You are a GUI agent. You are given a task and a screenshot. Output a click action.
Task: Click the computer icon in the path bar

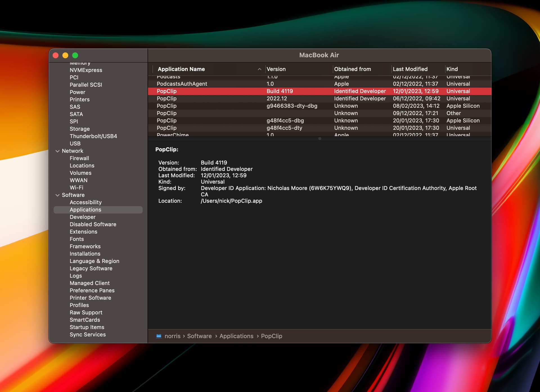[x=159, y=336]
